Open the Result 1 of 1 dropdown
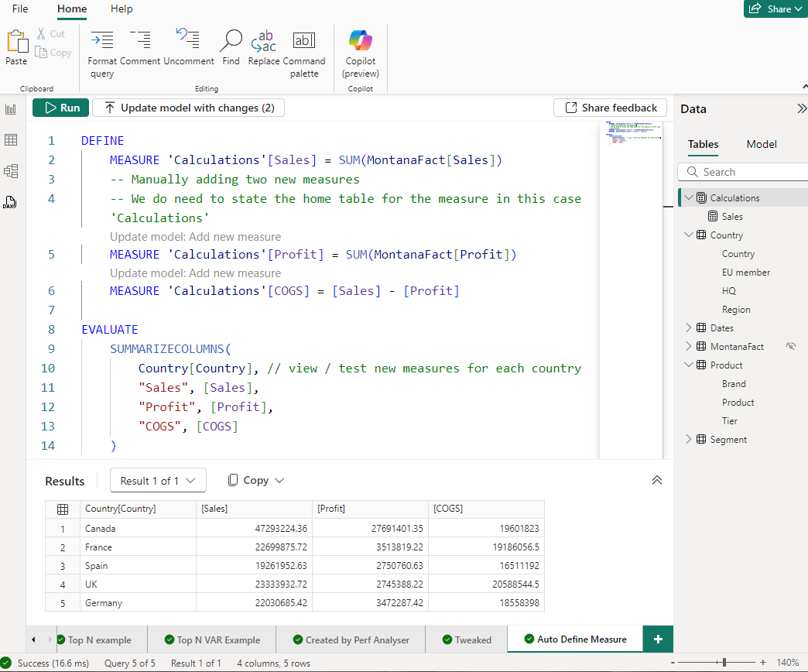 coord(158,480)
